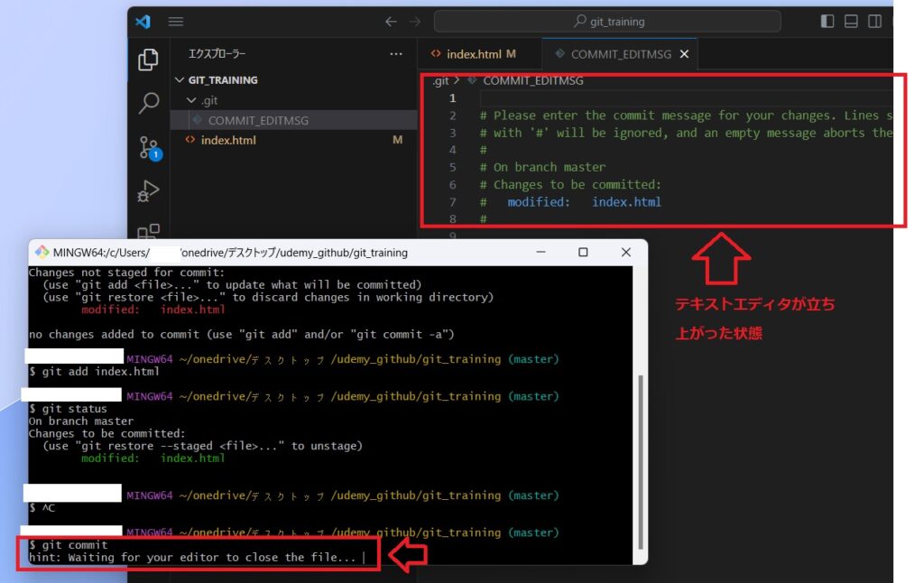
Task: Open the Run and Debug view
Action: pyautogui.click(x=148, y=190)
